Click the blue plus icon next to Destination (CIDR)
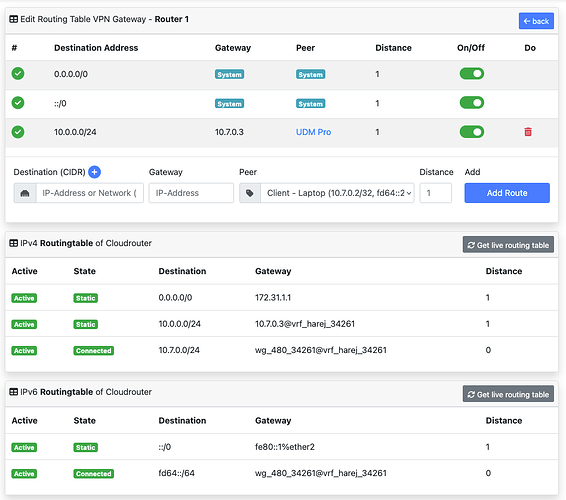The image size is (566, 500). click(x=95, y=172)
